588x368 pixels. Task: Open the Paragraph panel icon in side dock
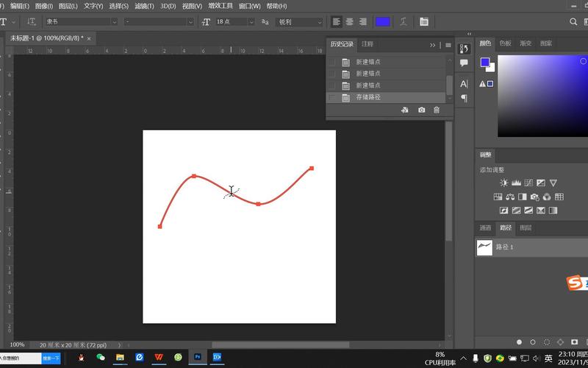[464, 98]
